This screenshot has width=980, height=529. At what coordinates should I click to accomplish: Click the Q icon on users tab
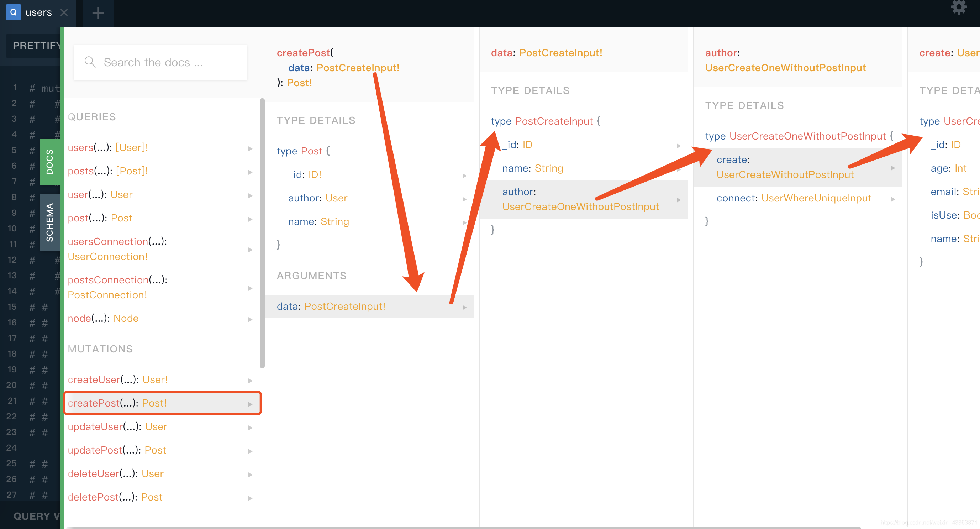13,12
